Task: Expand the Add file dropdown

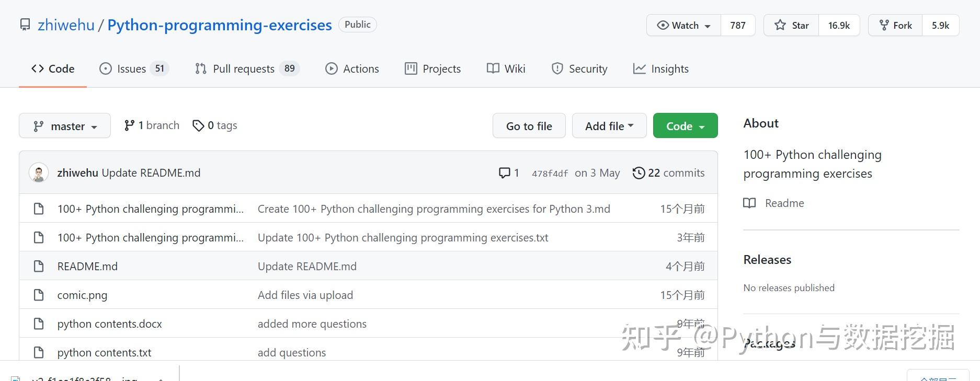Action: click(609, 126)
